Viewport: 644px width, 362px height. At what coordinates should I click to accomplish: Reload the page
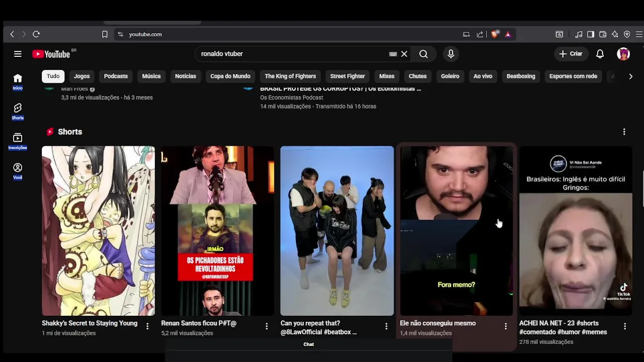point(36,34)
